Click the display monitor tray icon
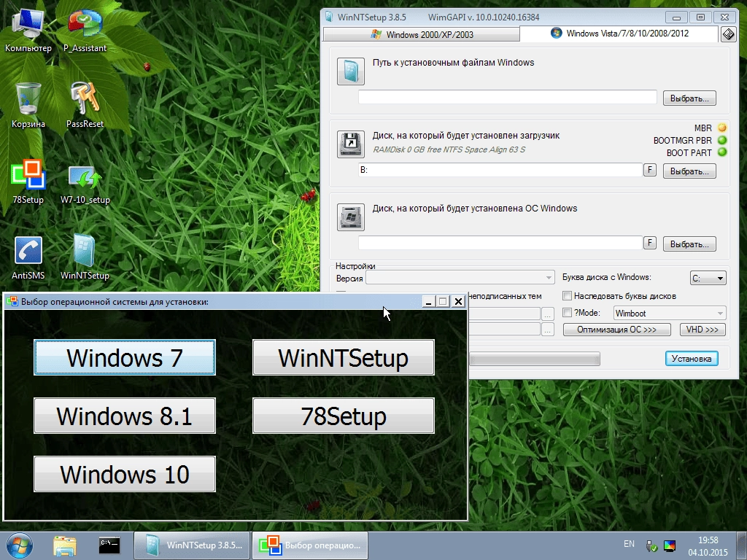 [x=670, y=545]
